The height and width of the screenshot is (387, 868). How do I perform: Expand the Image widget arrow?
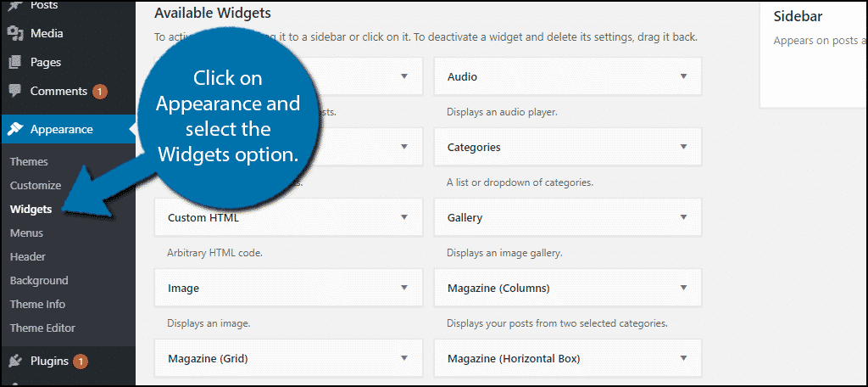point(404,288)
